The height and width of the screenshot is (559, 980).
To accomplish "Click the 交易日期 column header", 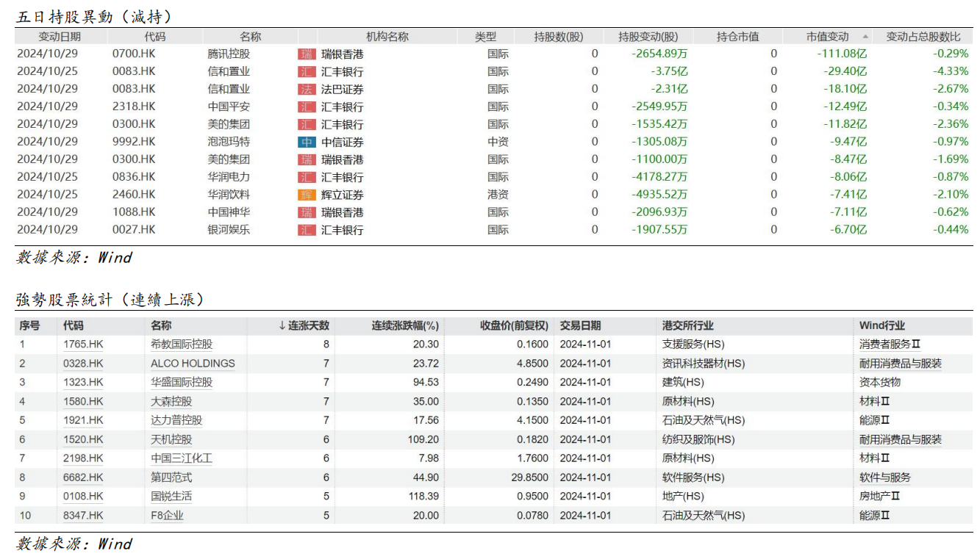I will tap(580, 325).
